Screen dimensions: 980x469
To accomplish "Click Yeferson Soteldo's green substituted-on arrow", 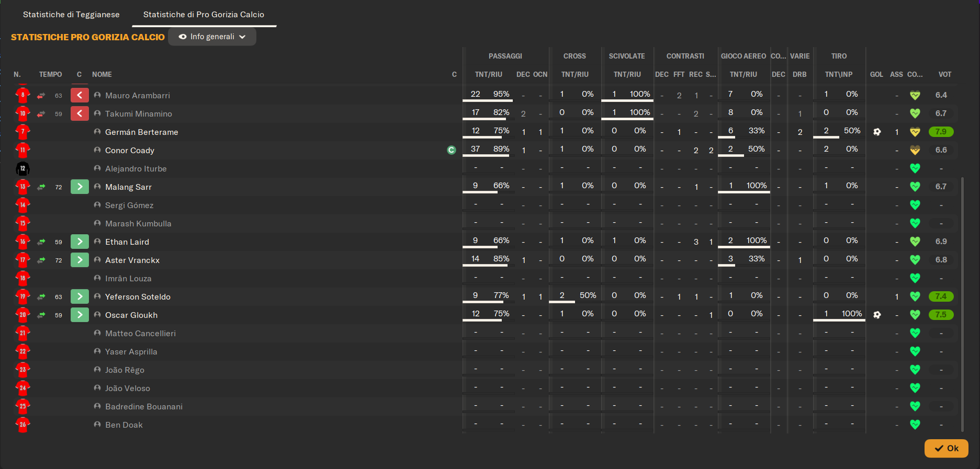I will click(80, 296).
